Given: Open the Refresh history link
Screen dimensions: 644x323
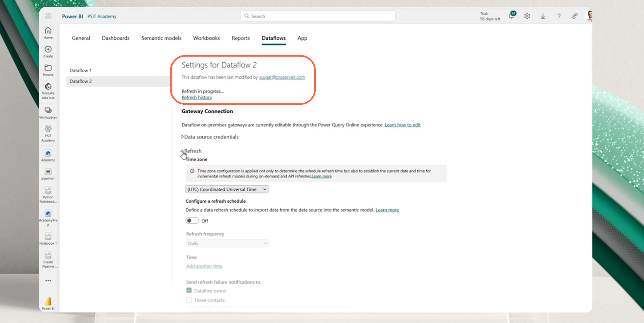Looking at the screenshot, I should tap(197, 98).
